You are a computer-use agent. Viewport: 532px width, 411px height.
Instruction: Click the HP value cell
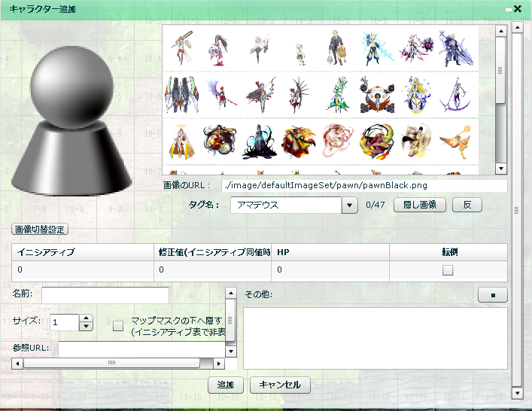point(330,269)
